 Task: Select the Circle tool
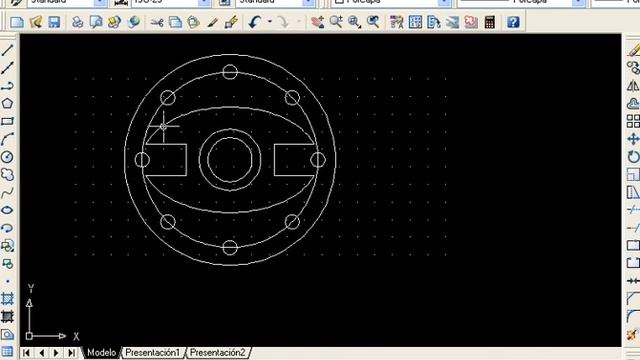pos(7,157)
